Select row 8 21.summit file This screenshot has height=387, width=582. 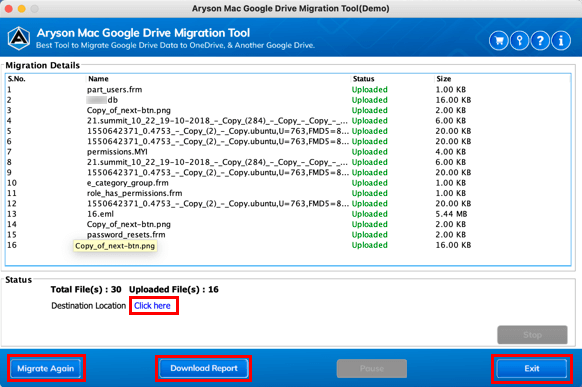(288, 162)
